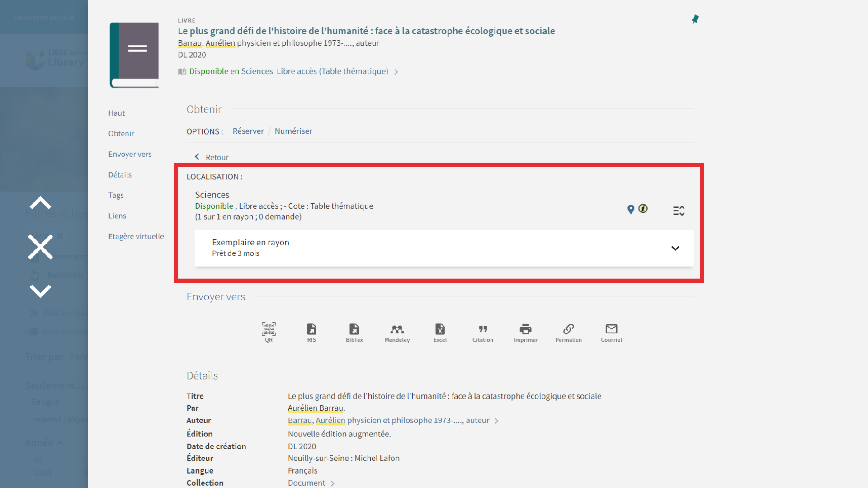Jump to the Détails section

click(120, 174)
